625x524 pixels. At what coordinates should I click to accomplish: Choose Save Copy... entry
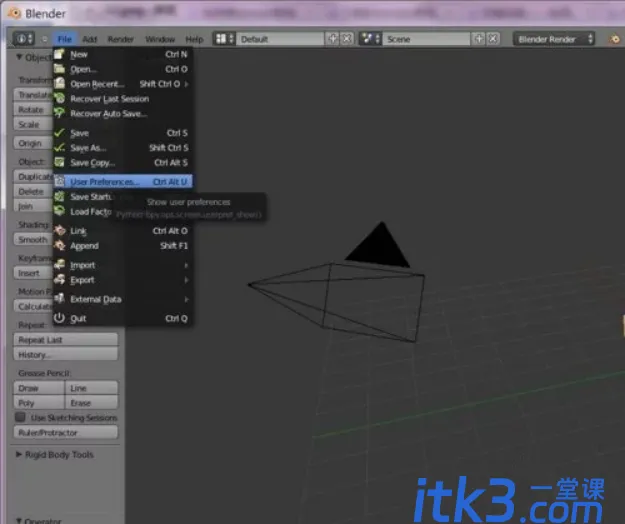[123, 163]
